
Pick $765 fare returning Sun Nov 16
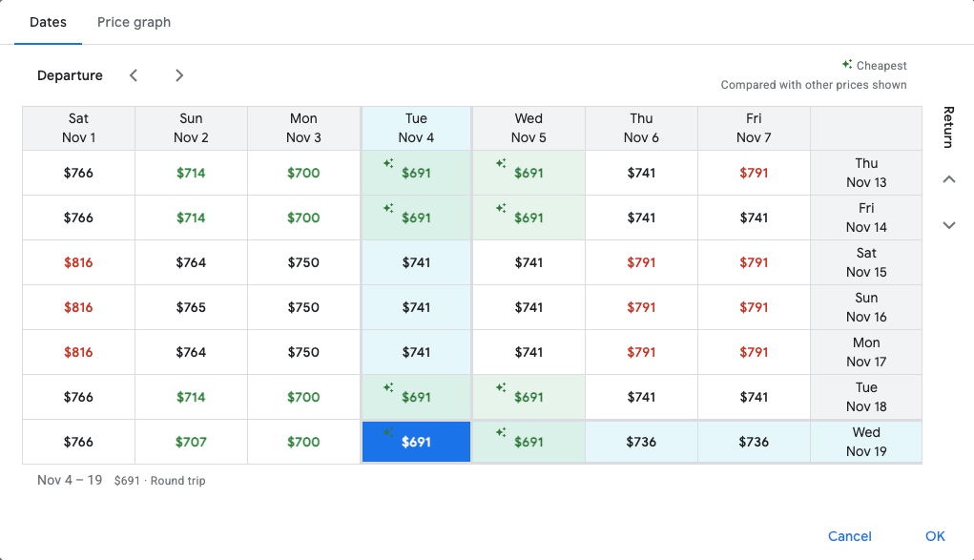[x=191, y=307]
